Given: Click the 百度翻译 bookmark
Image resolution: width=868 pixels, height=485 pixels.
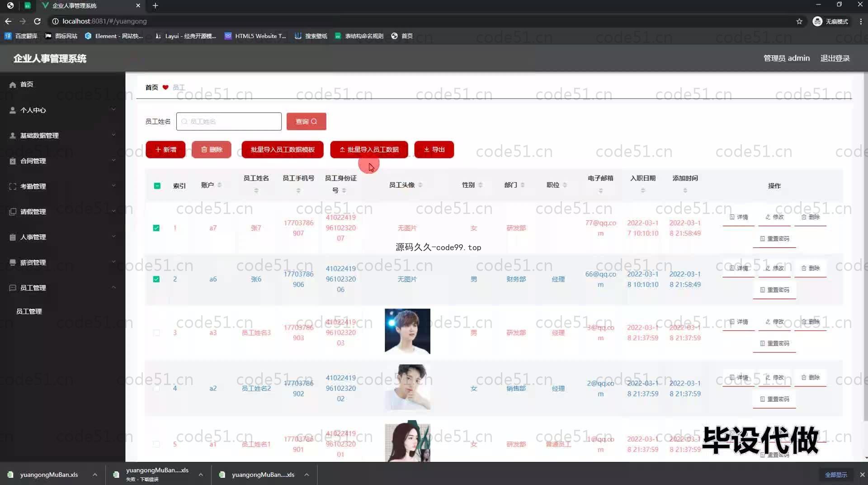Looking at the screenshot, I should (21, 36).
